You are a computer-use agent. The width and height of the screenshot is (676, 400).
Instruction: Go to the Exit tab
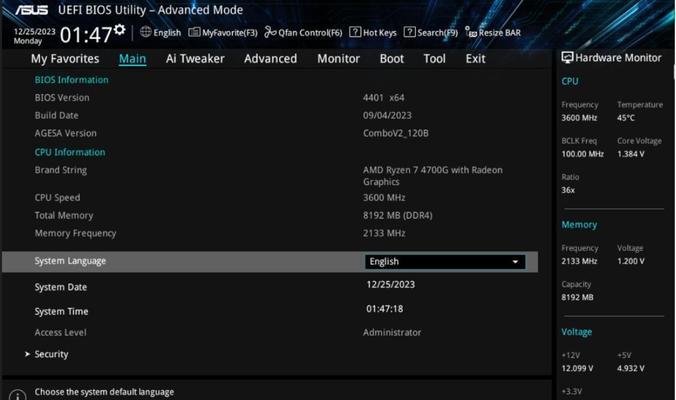[475, 59]
